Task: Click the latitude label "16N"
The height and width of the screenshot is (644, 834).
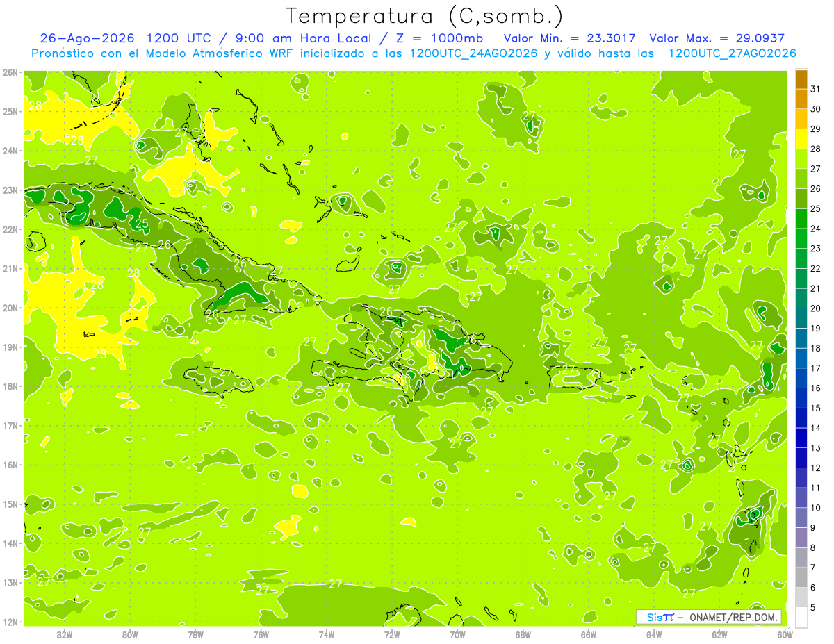Action: point(10,465)
